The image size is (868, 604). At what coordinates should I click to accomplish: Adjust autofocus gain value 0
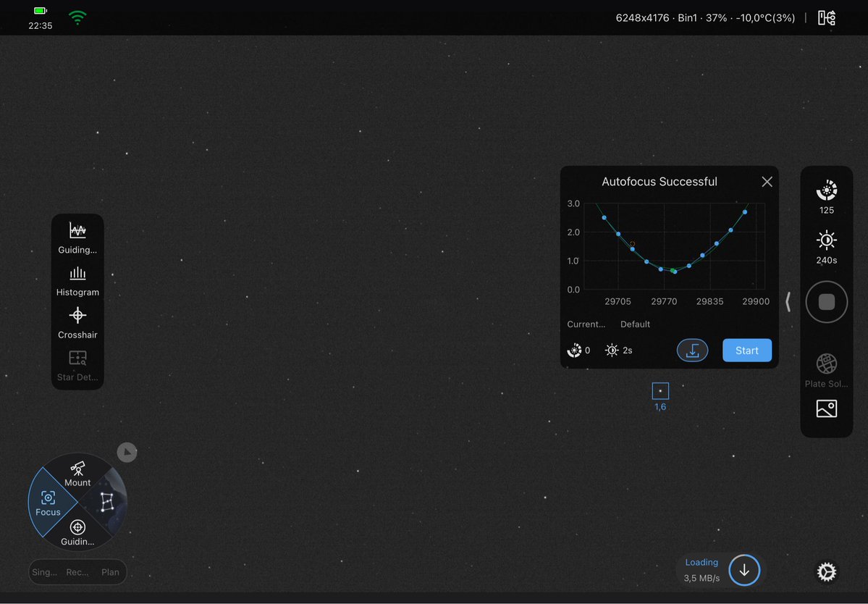(578, 351)
